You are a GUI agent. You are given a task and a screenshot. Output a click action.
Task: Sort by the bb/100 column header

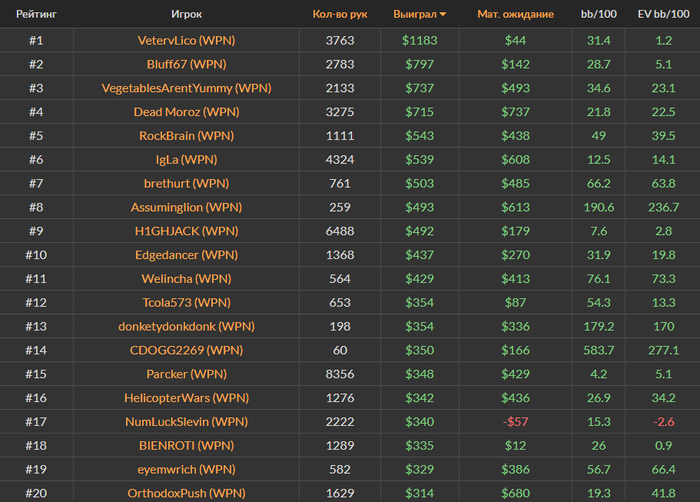[x=599, y=15]
